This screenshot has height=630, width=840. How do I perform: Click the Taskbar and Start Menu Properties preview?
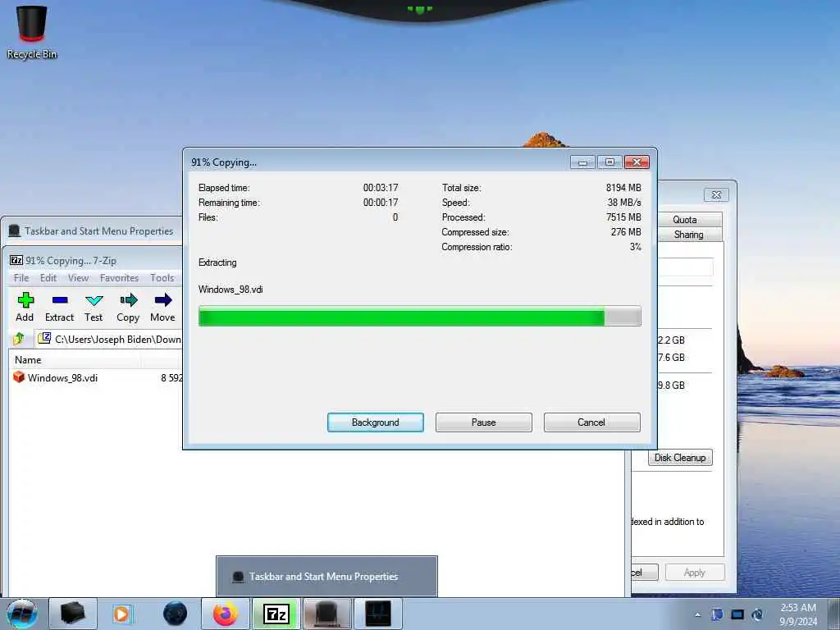(x=326, y=577)
